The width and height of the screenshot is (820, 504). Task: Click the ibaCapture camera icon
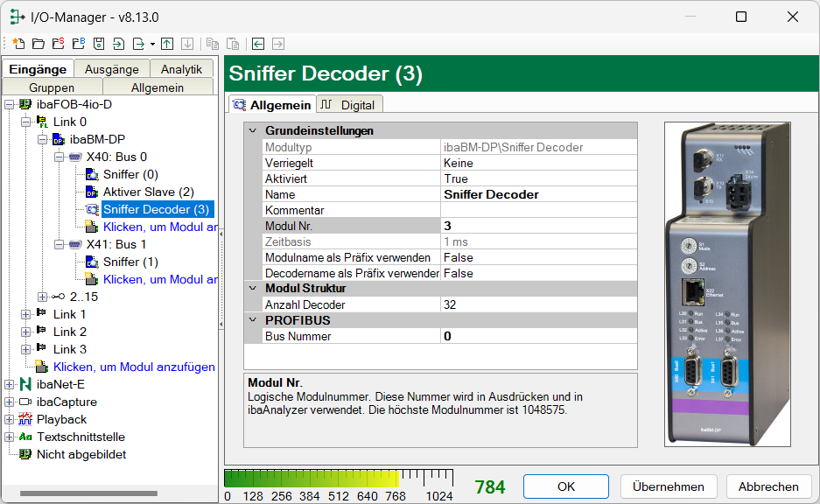[x=25, y=402]
